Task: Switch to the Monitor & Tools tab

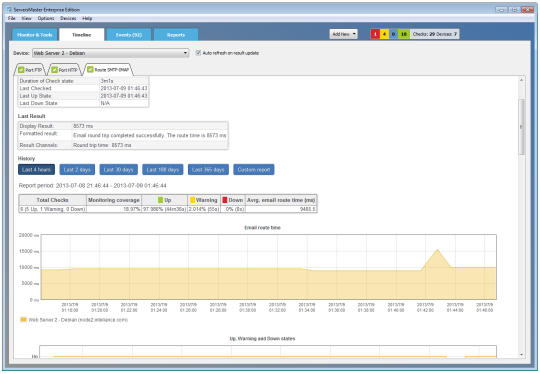Action: pos(34,35)
